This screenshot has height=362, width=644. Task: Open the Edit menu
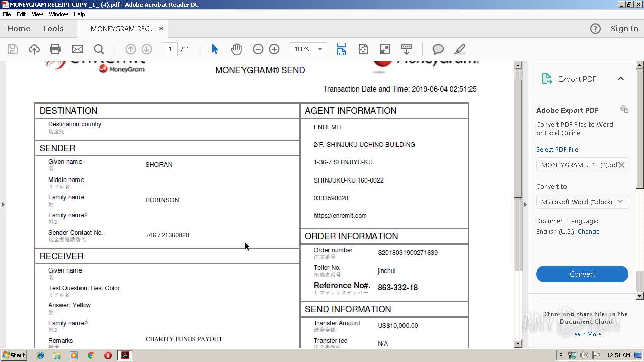21,14
